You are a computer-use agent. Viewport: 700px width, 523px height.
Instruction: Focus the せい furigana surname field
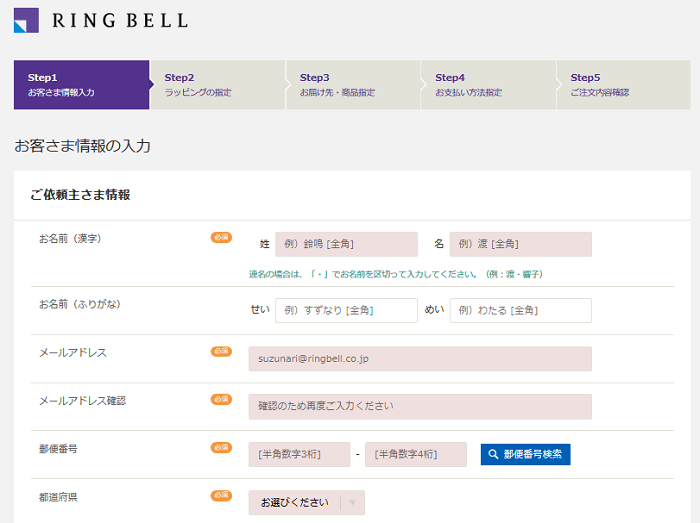(x=346, y=310)
